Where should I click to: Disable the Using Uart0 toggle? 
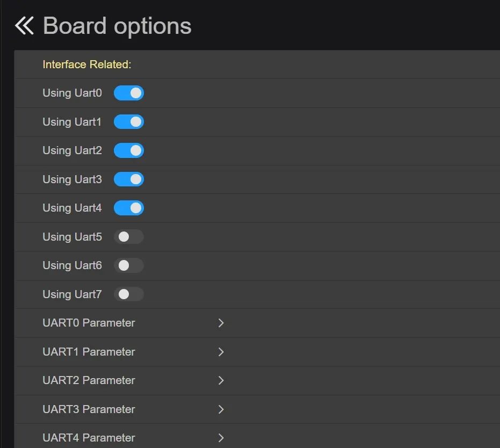[x=129, y=93]
